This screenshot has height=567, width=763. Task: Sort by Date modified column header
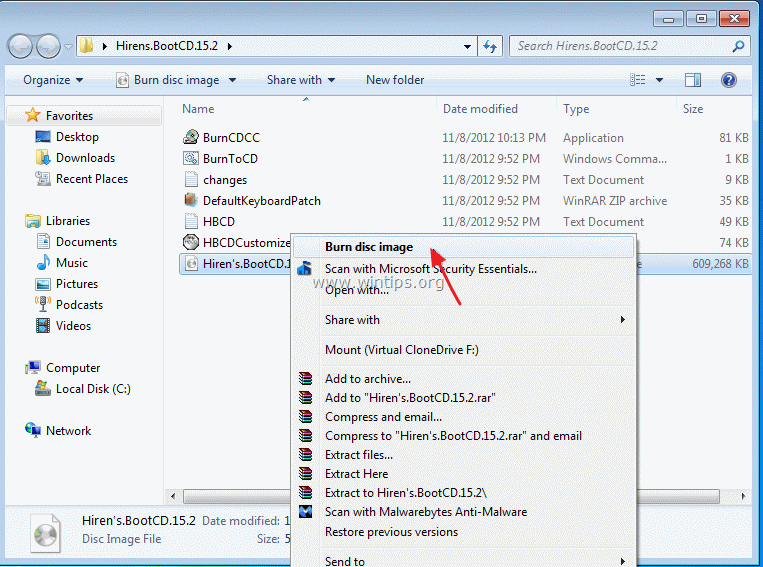(x=480, y=109)
